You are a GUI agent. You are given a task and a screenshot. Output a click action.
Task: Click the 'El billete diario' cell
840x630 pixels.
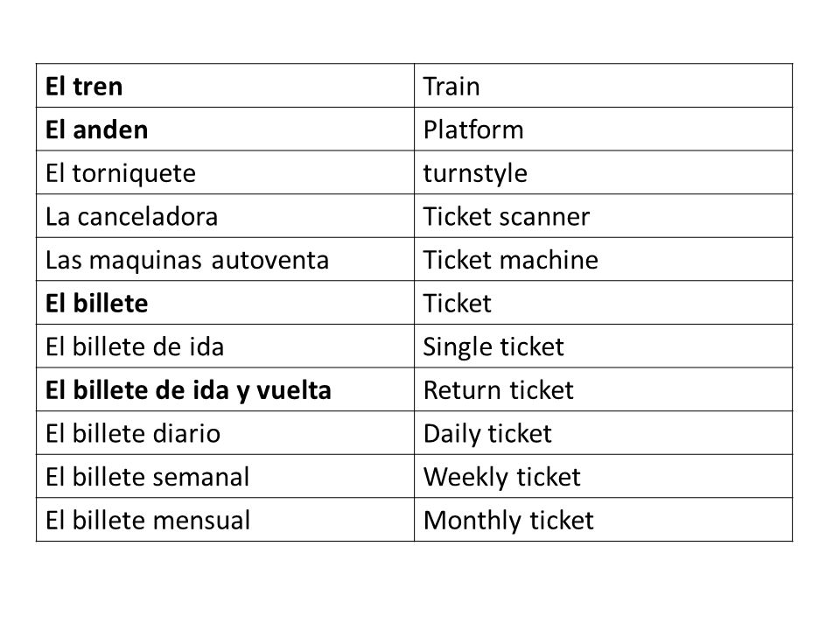click(x=225, y=433)
